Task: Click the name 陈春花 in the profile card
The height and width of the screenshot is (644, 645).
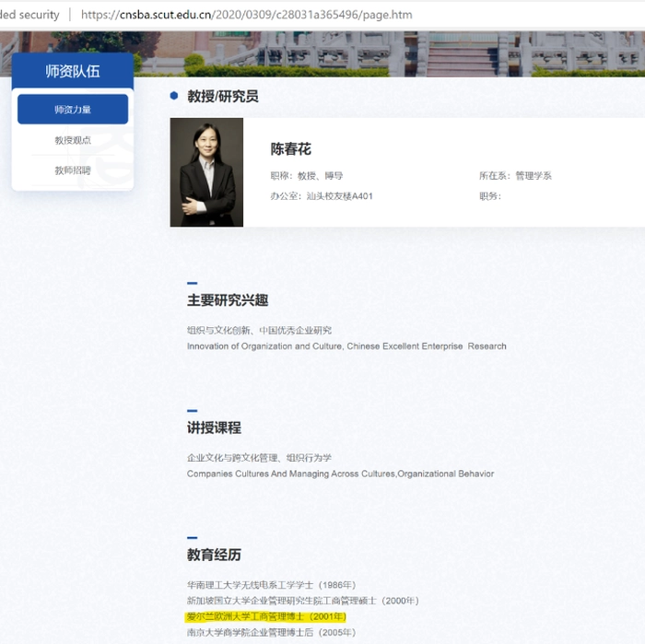Action: pos(290,149)
